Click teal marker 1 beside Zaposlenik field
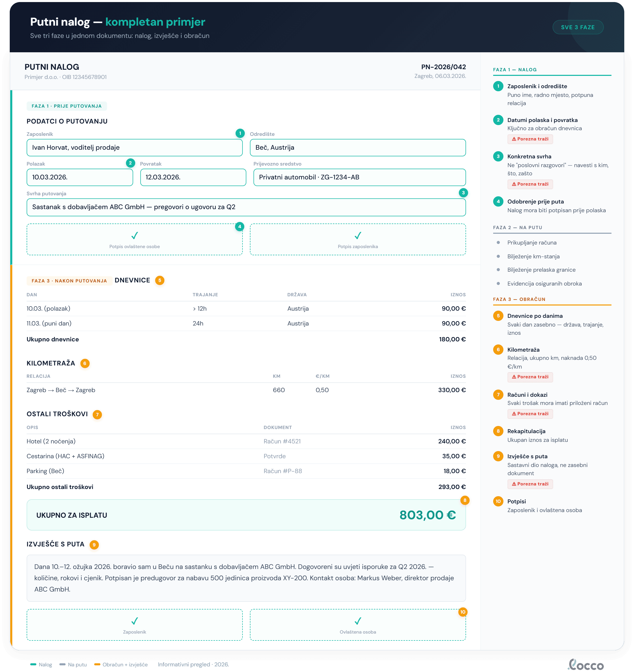Screen dimensions: 634x672 point(240,133)
